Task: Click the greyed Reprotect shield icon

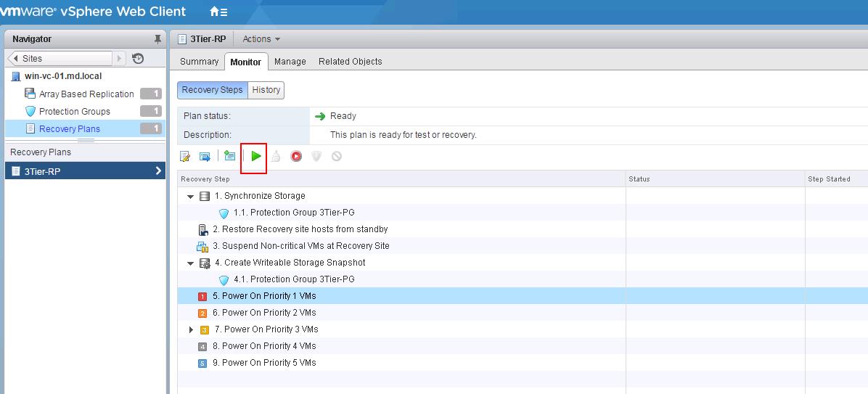Action: click(x=316, y=157)
